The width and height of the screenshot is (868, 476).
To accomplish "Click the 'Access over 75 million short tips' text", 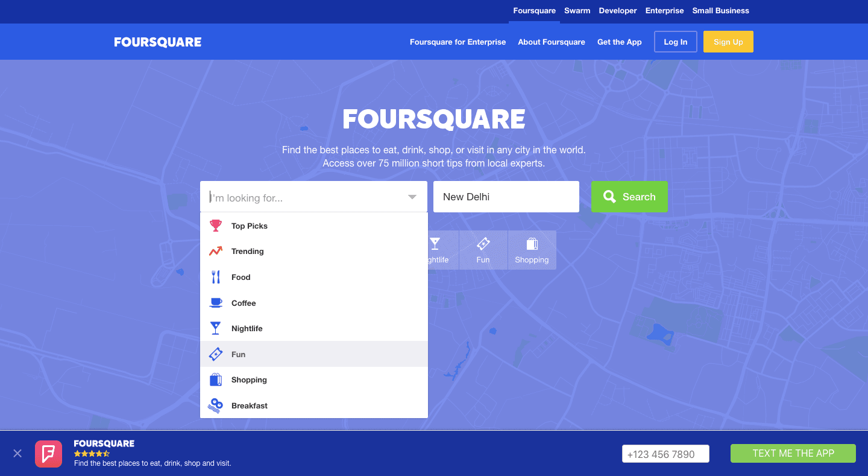I will pyautogui.click(x=433, y=163).
